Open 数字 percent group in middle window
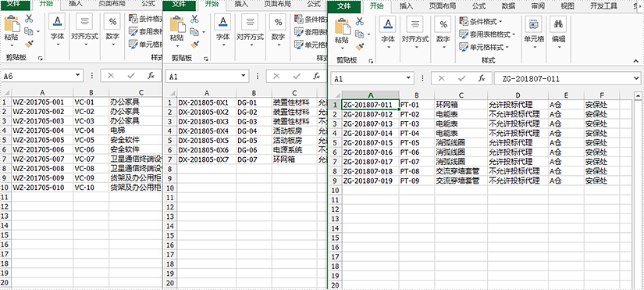The width and height of the screenshot is (644, 290). pos(279,30)
